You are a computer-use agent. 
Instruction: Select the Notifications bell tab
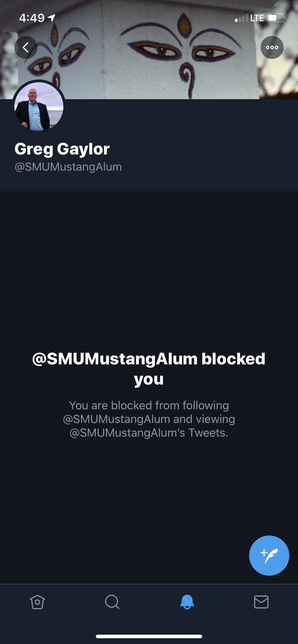tap(187, 602)
